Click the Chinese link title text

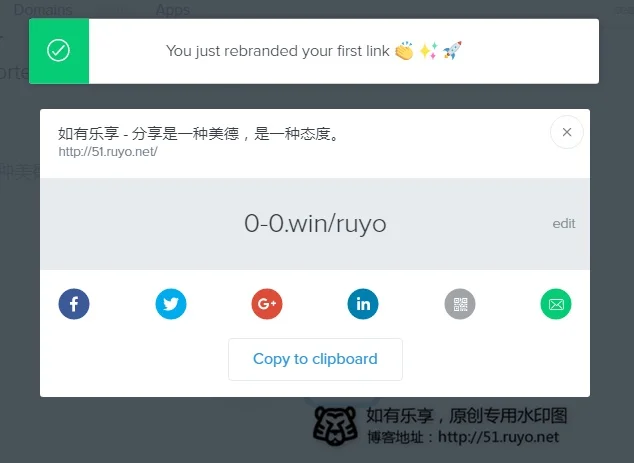tap(199, 133)
